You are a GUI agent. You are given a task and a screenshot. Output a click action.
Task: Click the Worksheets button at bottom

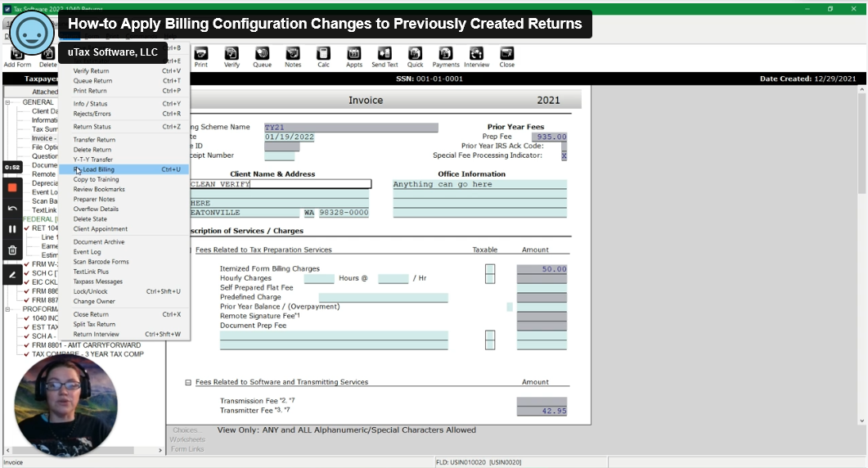187,439
